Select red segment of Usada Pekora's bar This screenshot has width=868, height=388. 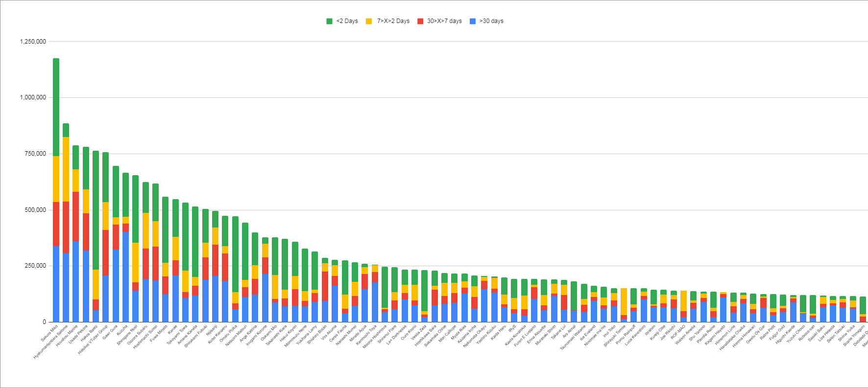(x=86, y=232)
